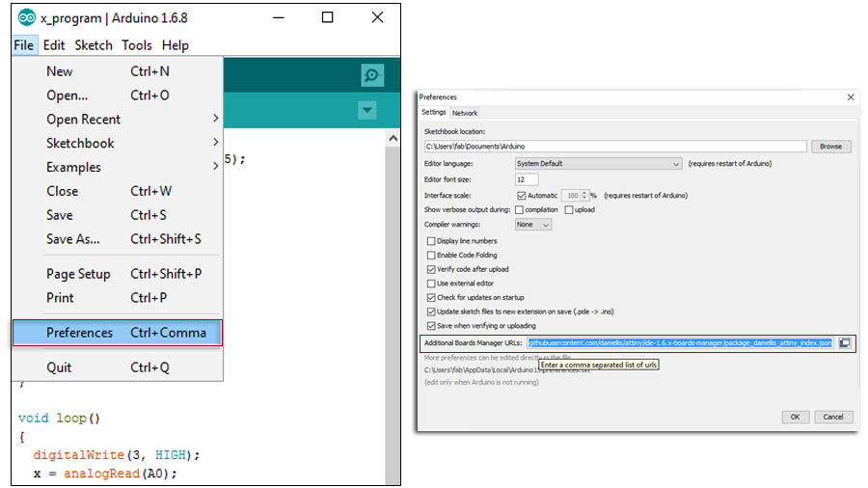Click the 'x = analogRead(A0);' code line
The height and width of the screenshot is (488, 868).
pyautogui.click(x=105, y=474)
